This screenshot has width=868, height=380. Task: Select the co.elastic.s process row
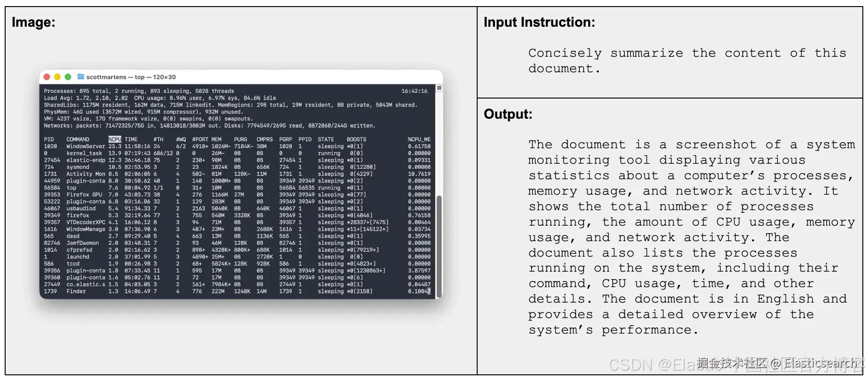[x=237, y=284]
